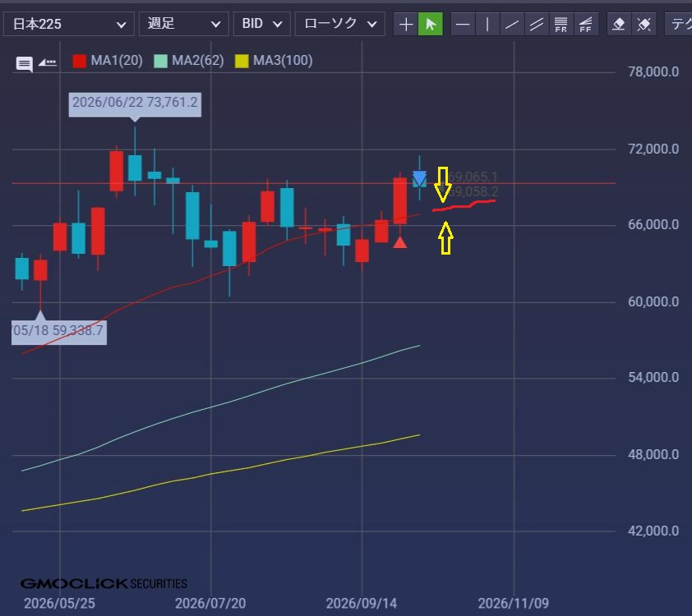This screenshot has width=692, height=616.
Task: Open the 週足 timeframe dropdown
Action: tap(183, 24)
